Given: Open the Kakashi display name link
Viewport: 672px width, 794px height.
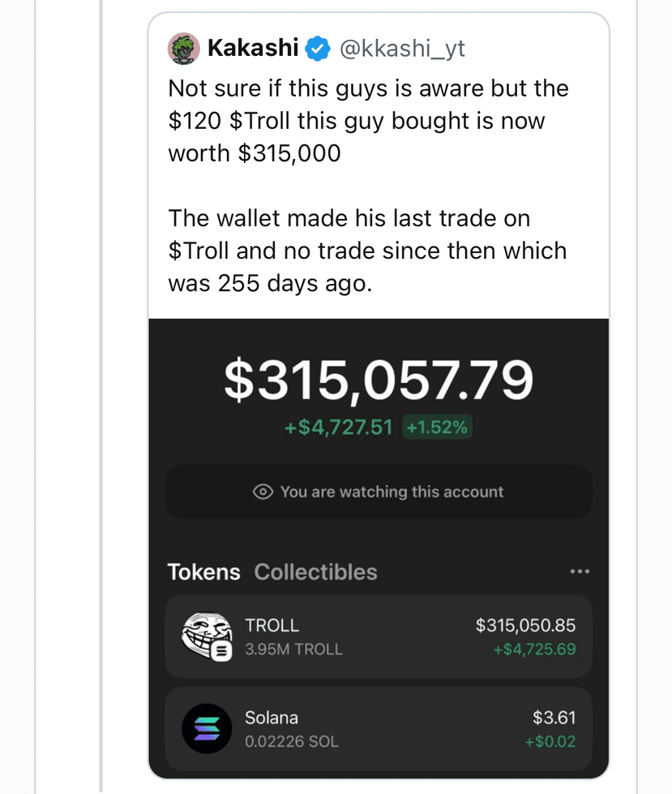Looking at the screenshot, I should click(253, 48).
